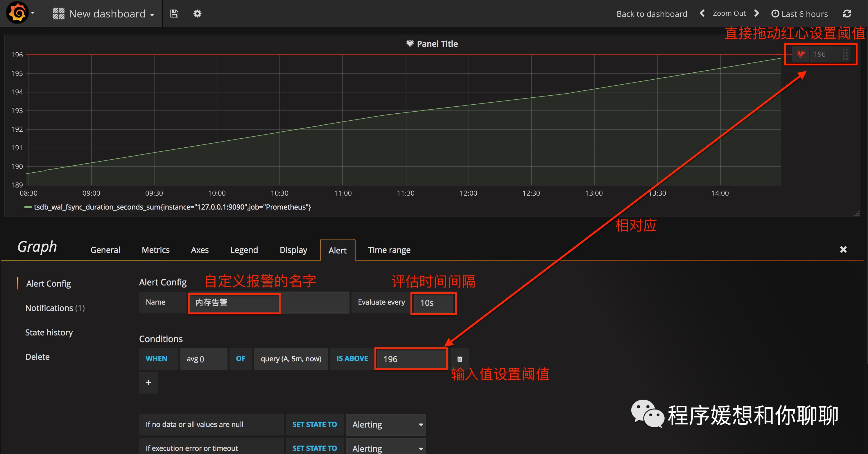Add a new condition with plus button
Screen dimensions: 868x454
pos(148,382)
